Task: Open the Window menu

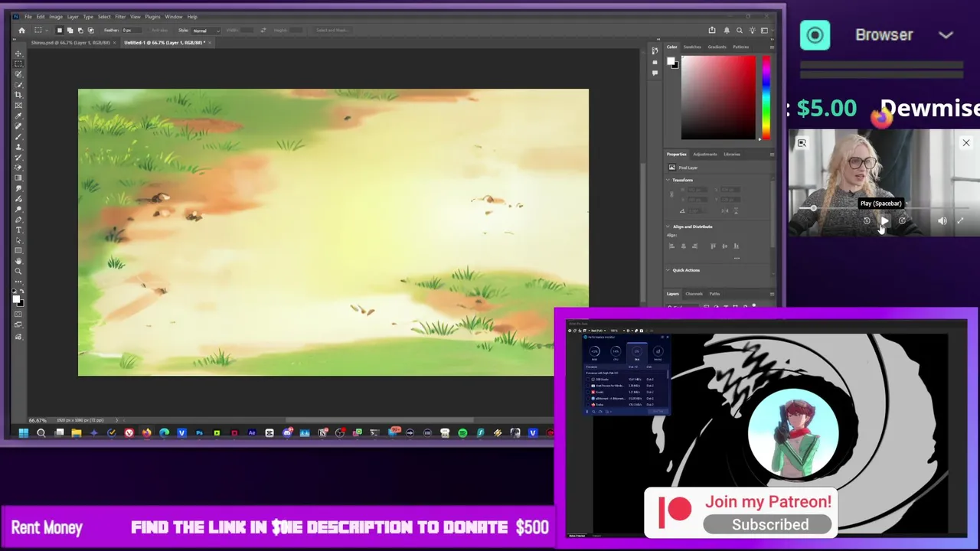Action: [174, 17]
